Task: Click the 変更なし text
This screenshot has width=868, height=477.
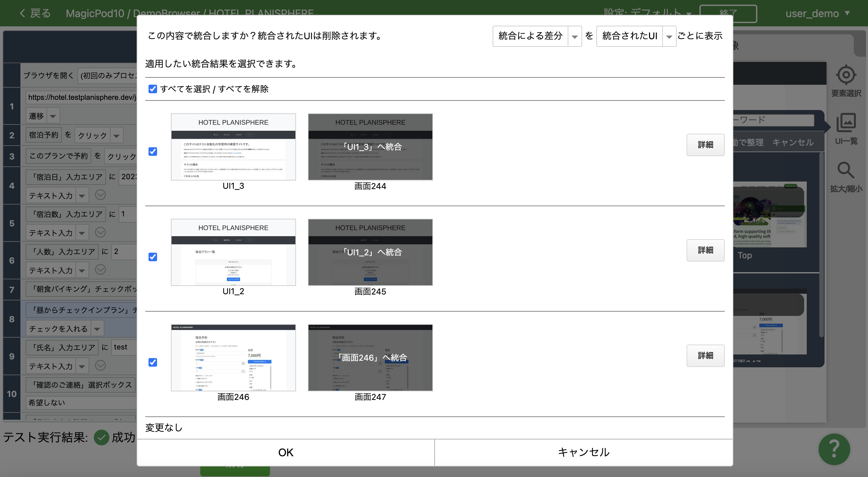Action: click(x=164, y=428)
